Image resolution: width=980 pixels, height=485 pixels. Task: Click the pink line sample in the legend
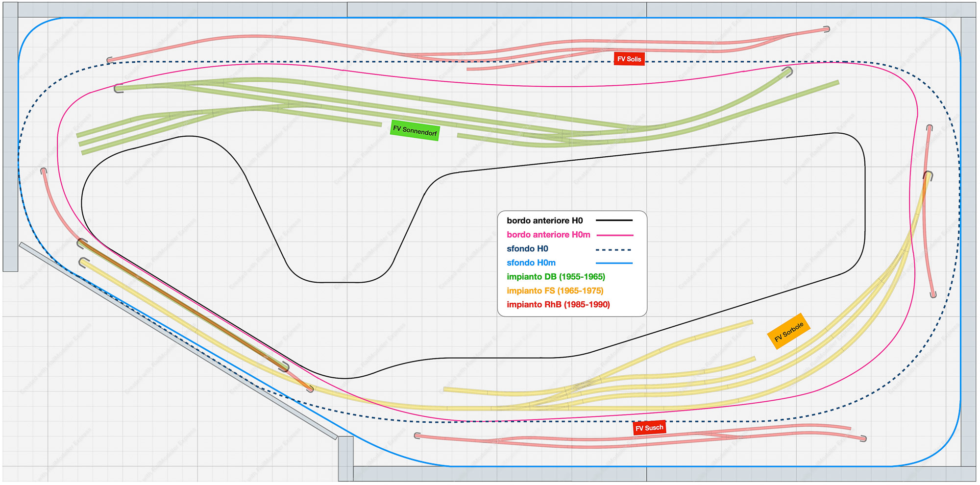(614, 235)
